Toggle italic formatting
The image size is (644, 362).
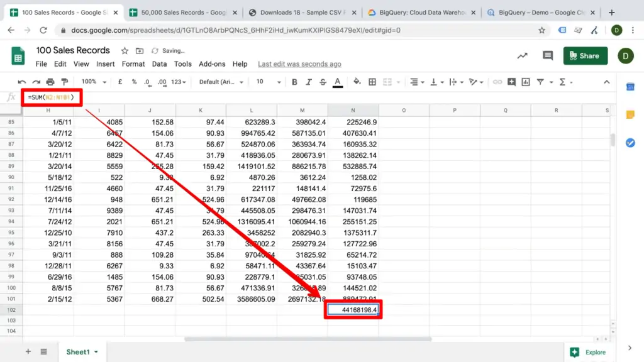(x=308, y=82)
